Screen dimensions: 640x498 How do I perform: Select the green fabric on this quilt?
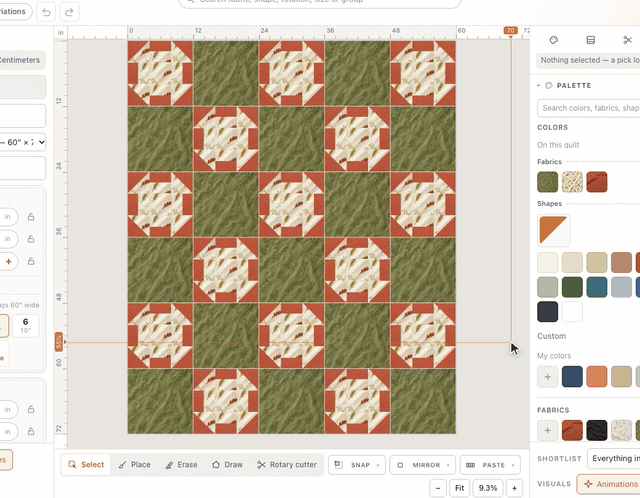547,182
